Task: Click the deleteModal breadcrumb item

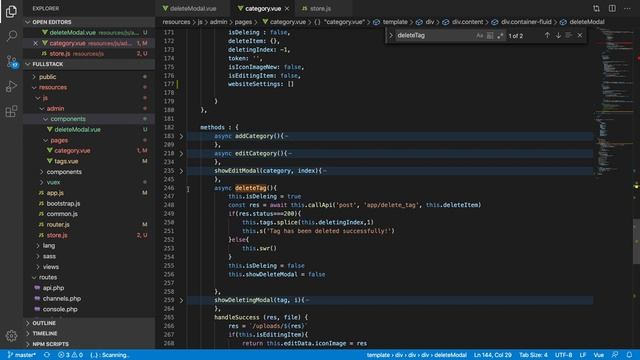Action: tap(587, 22)
